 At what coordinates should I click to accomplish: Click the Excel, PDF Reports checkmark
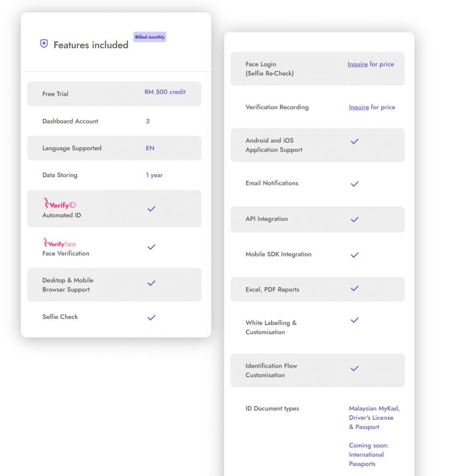click(355, 289)
